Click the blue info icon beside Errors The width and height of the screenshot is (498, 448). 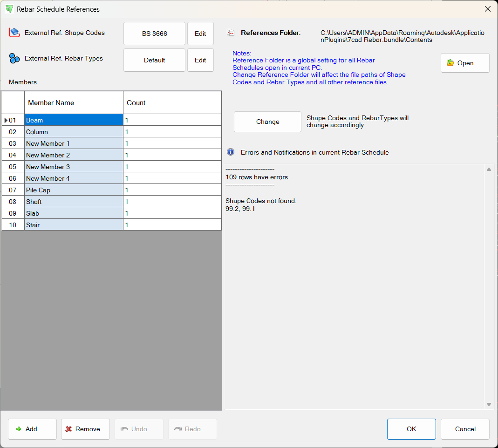pos(231,152)
